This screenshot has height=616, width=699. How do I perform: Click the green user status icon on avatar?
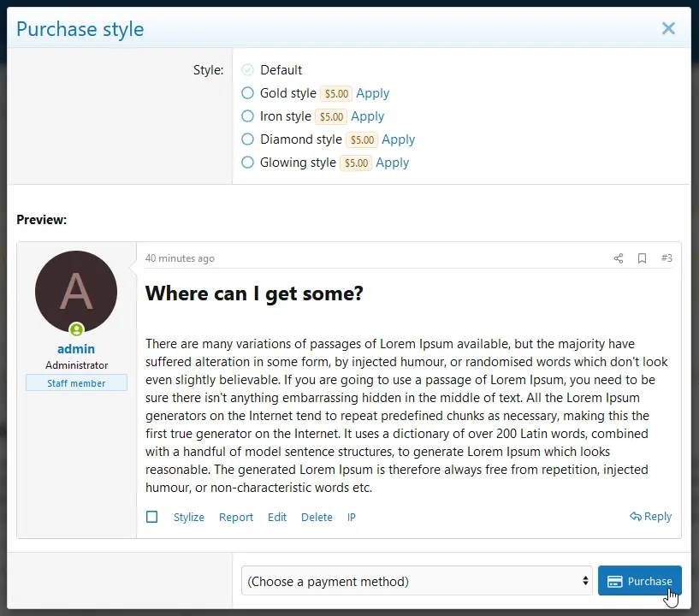coord(76,329)
